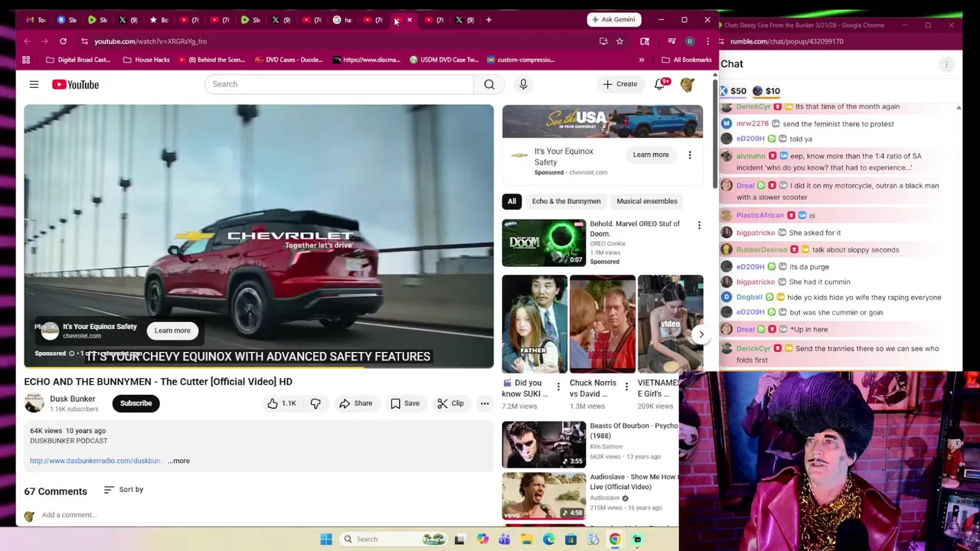Image resolution: width=980 pixels, height=551 pixels.
Task: Focus the YouTube search field
Action: pos(339,84)
